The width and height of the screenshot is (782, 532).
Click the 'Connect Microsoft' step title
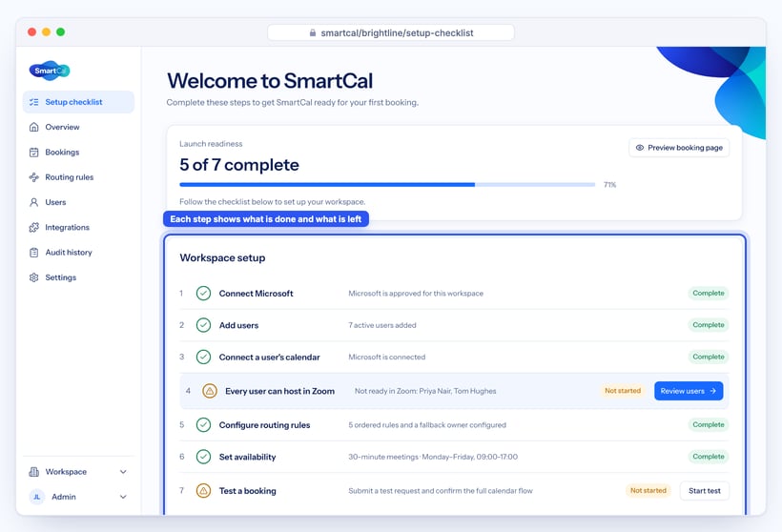click(256, 294)
